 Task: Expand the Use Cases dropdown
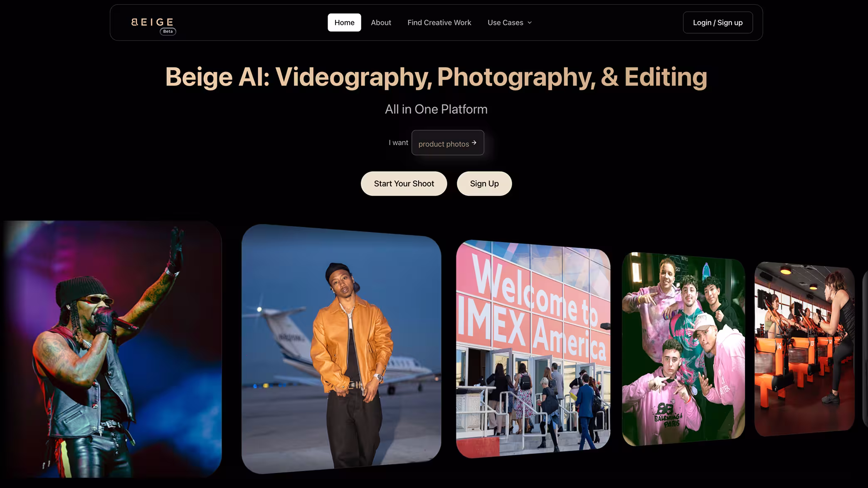point(510,22)
